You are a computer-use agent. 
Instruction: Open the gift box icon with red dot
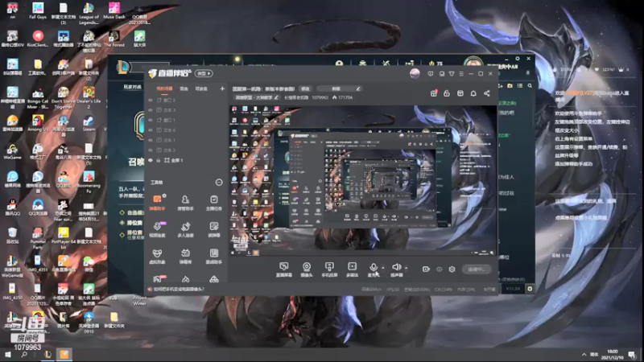pyautogui.click(x=434, y=93)
